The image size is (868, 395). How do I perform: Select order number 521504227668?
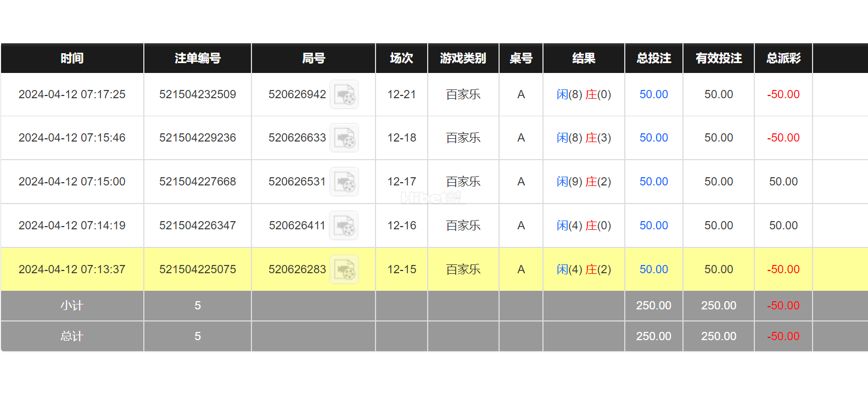coord(198,182)
